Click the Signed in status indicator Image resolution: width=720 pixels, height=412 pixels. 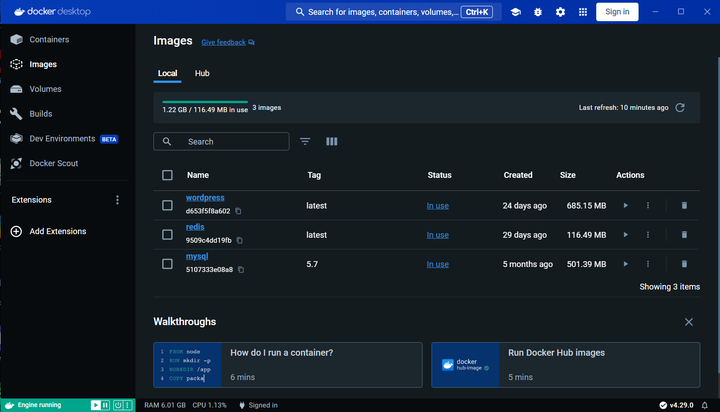point(258,405)
